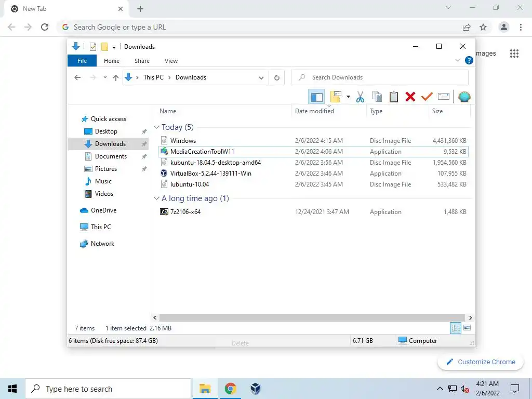
Task: Reload the Chrome page
Action: point(45,27)
